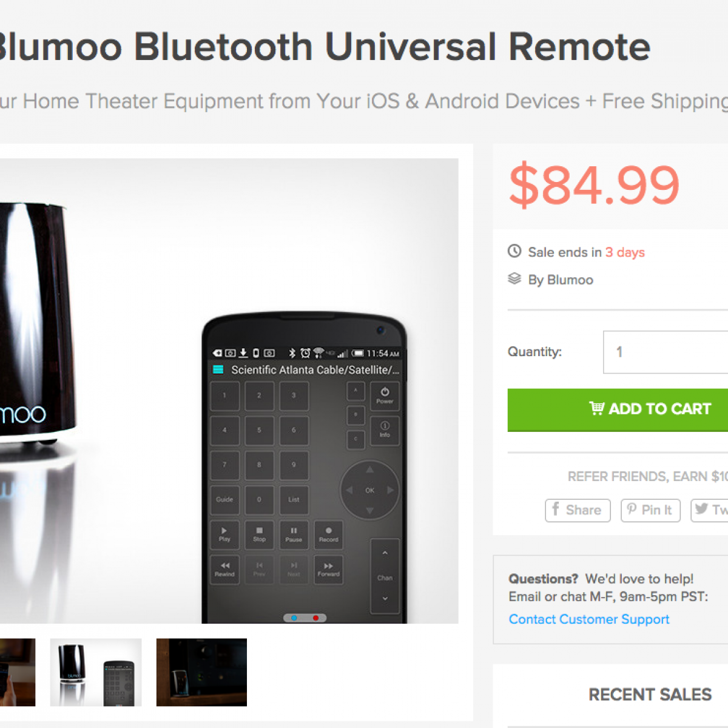Viewport: 728px width, 728px height.
Task: Select the hand holding phone thumbnail
Action: point(18,672)
